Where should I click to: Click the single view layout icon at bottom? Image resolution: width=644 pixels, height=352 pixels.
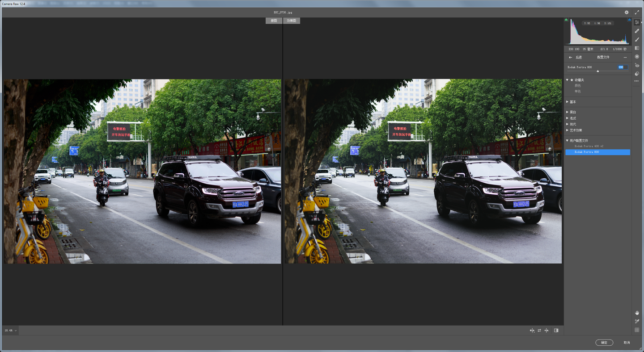click(556, 330)
